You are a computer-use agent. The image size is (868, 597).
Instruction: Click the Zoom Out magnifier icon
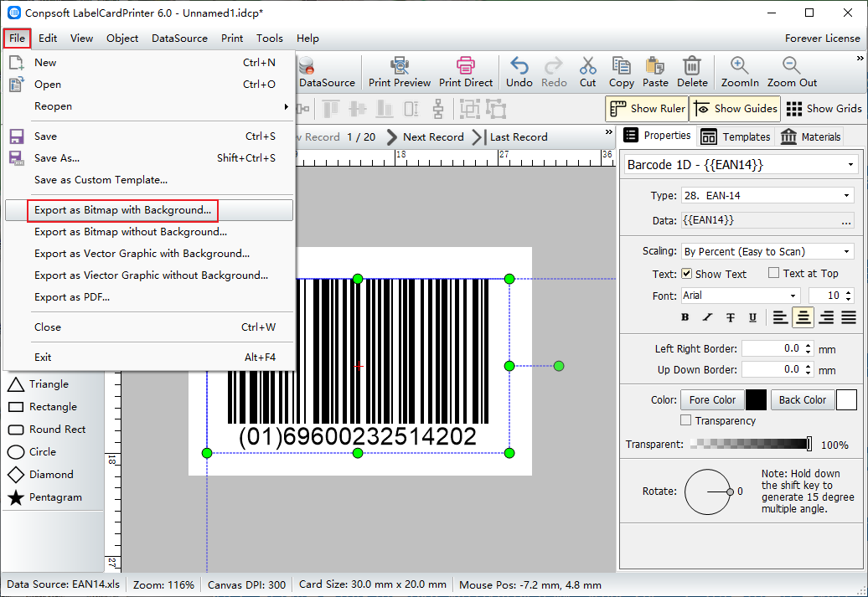point(792,66)
